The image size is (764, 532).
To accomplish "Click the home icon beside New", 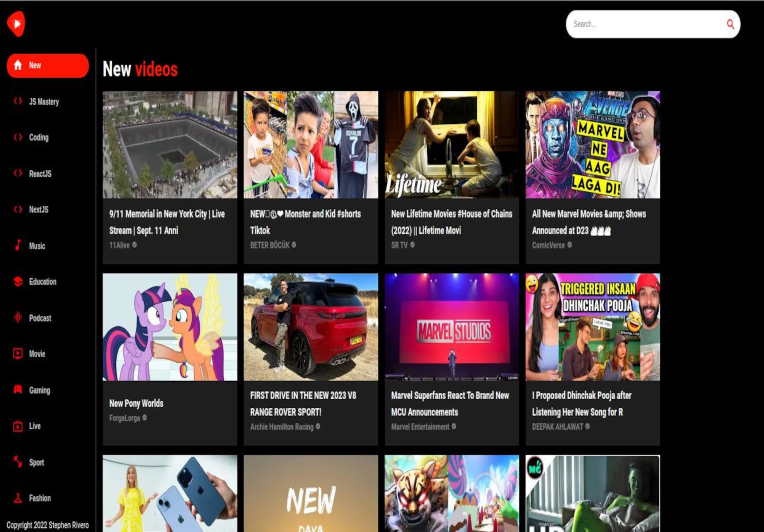I will pyautogui.click(x=18, y=65).
